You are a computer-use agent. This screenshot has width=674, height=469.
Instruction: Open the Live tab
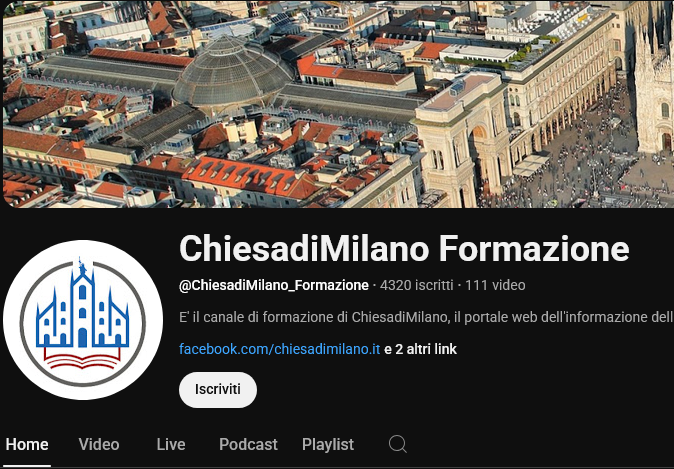171,444
